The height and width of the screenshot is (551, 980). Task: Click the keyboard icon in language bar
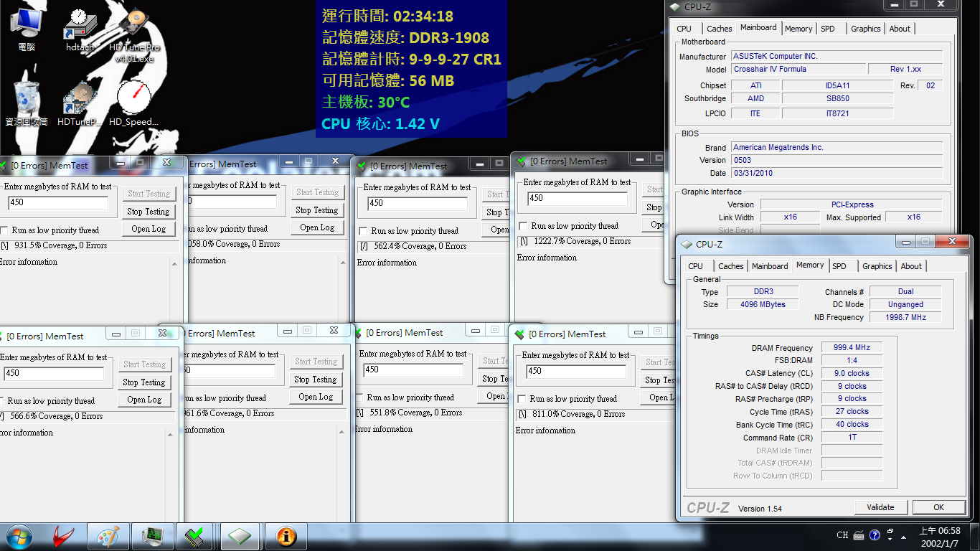[859, 535]
